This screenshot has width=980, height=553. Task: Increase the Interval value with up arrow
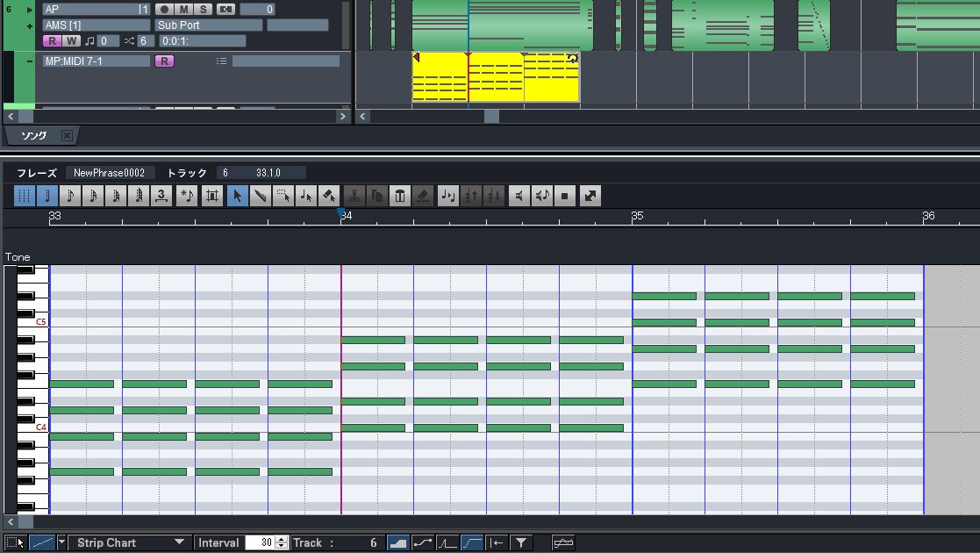[281, 540]
